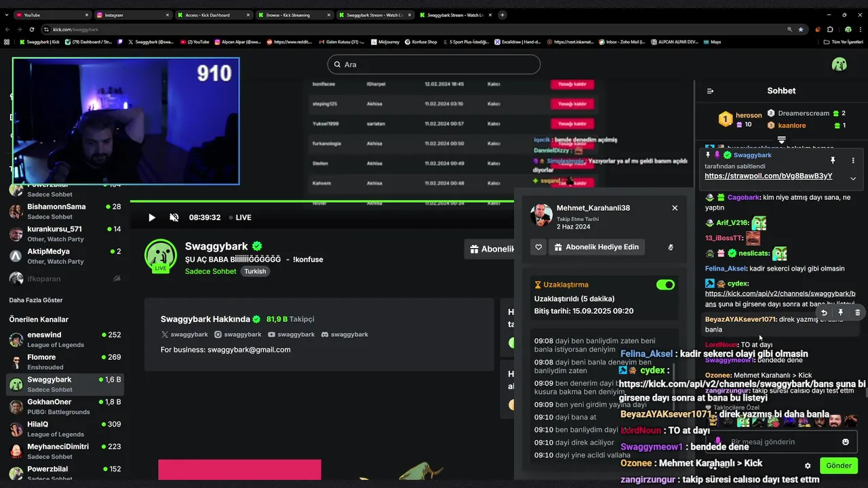Expand the gift leaderboard arrow
The height and width of the screenshot is (488, 868).
tap(781, 140)
